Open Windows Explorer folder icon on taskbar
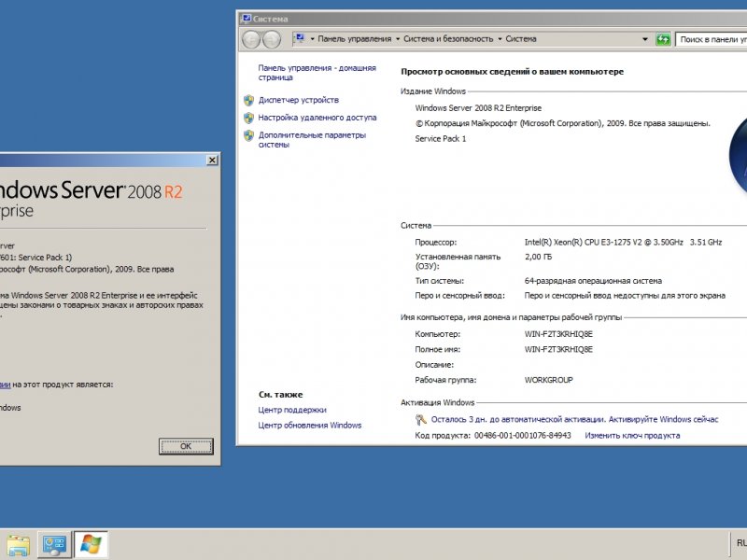The width and height of the screenshot is (747, 560). (18, 545)
